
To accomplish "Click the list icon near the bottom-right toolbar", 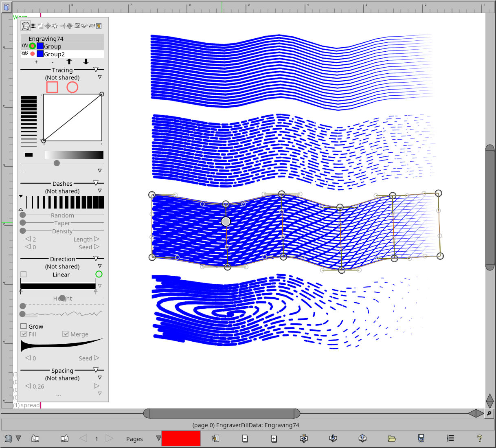I will click(x=450, y=438).
